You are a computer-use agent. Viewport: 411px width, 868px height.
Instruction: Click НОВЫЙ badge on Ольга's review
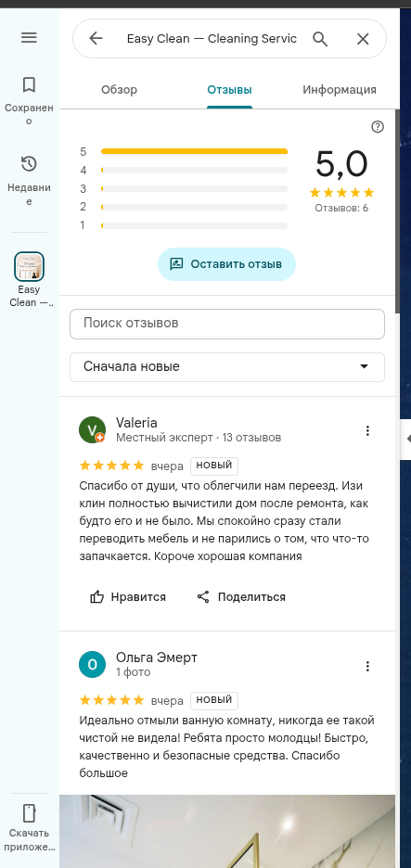(214, 701)
